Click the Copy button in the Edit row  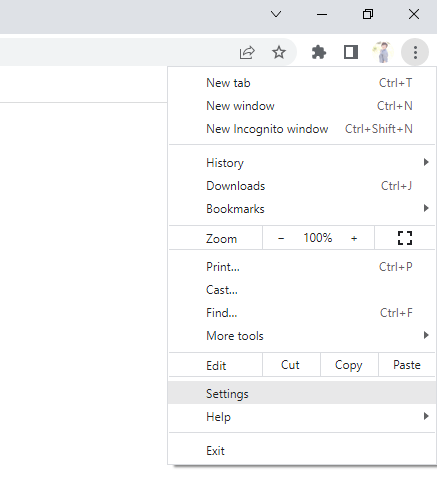click(x=349, y=365)
